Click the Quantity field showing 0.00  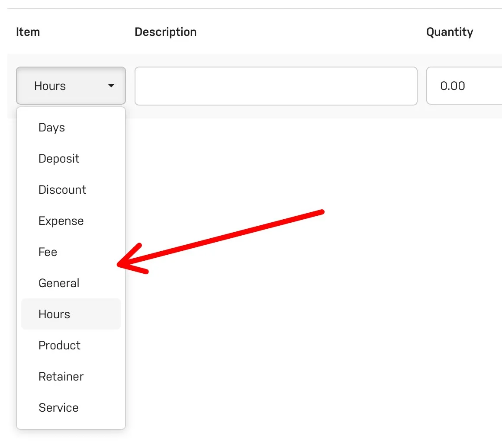463,86
